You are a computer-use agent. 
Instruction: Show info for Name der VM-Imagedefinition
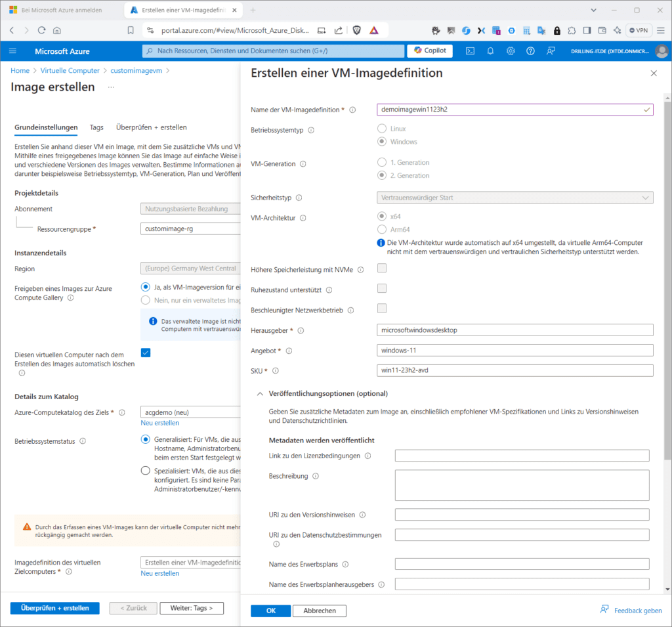(352, 110)
